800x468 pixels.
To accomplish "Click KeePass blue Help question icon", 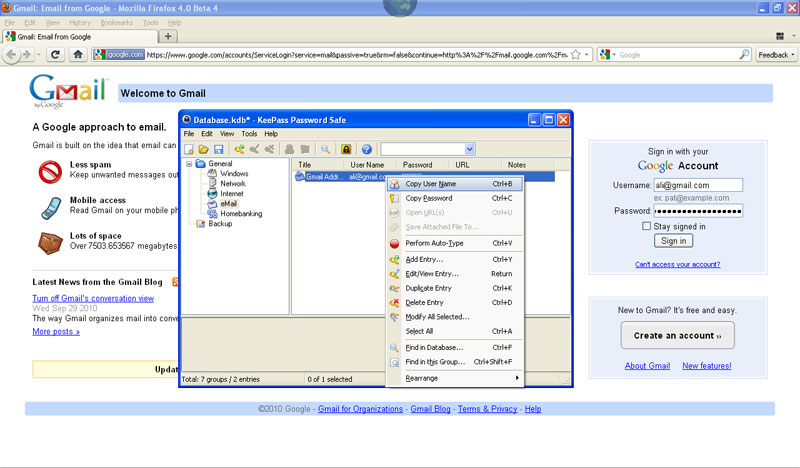I will tap(366, 149).
